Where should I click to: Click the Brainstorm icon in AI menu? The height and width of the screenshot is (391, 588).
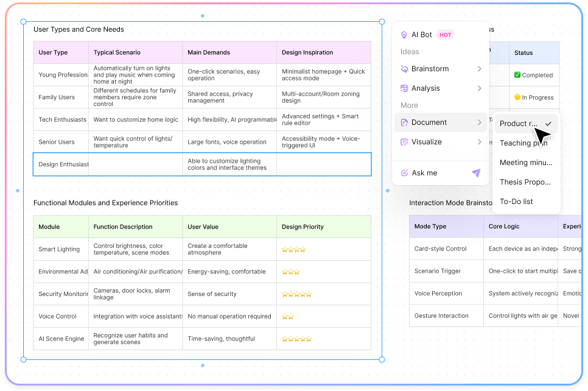pos(404,69)
